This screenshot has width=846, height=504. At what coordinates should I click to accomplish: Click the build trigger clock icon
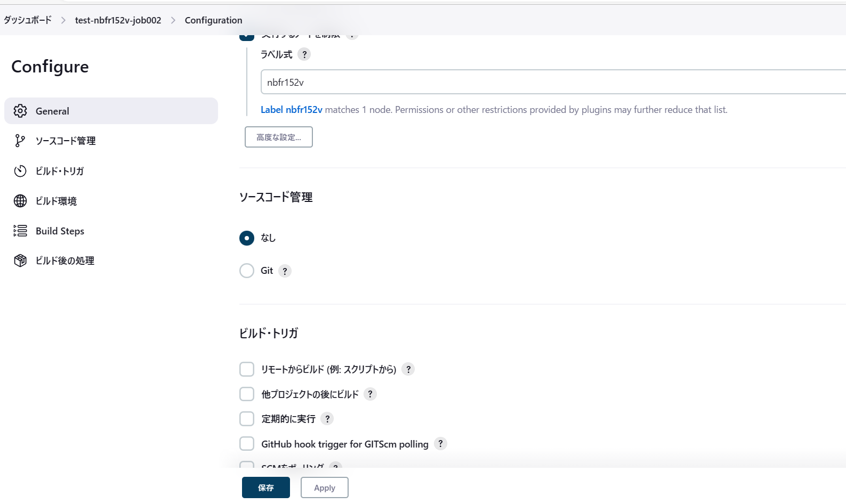pos(20,171)
